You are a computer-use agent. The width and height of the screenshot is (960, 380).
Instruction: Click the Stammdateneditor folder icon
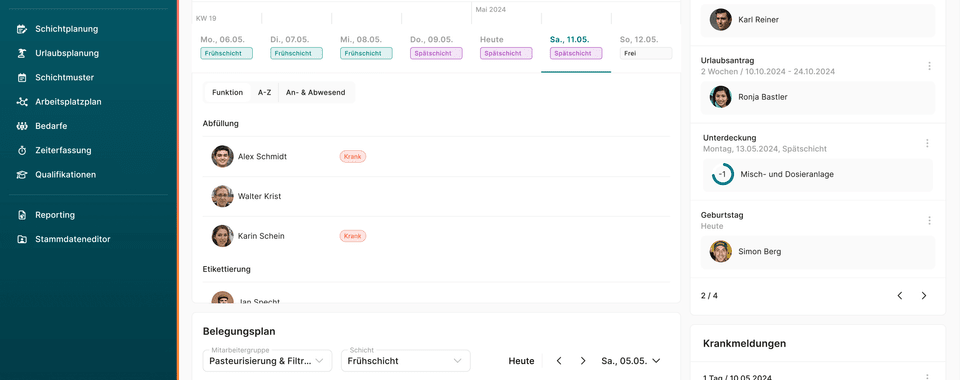22,239
